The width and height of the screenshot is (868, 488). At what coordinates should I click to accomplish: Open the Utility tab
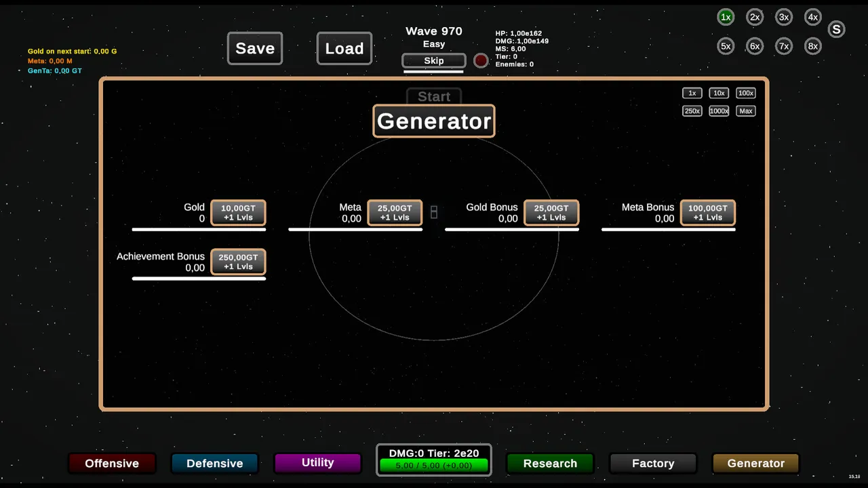pos(317,463)
